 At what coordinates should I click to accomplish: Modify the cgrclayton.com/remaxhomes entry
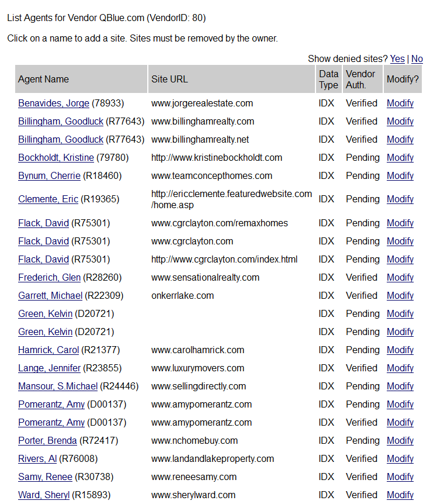click(x=400, y=223)
